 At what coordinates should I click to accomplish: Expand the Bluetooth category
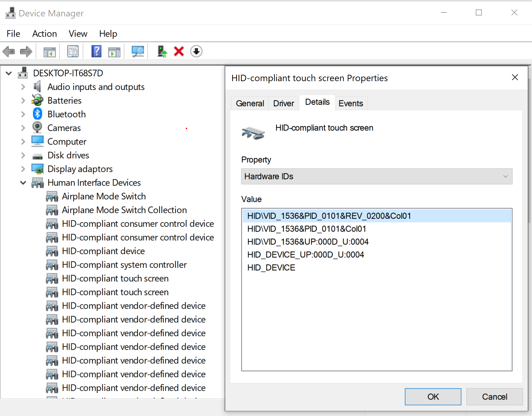23,114
